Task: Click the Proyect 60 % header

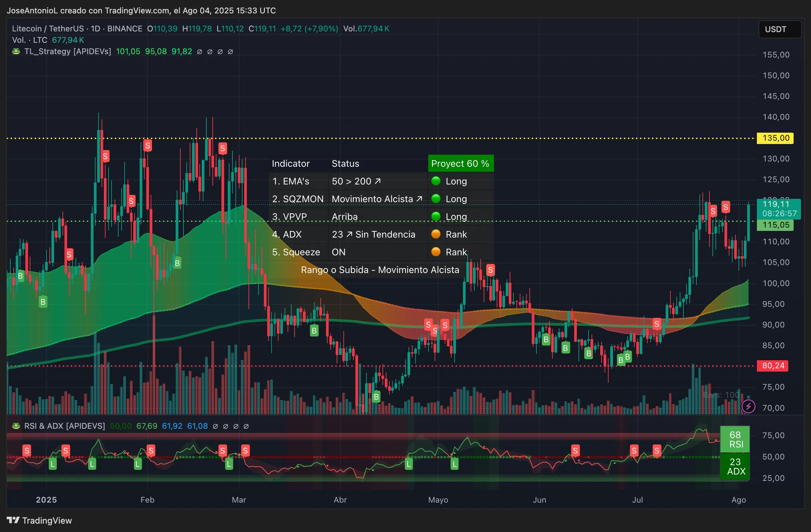Action: tap(461, 163)
